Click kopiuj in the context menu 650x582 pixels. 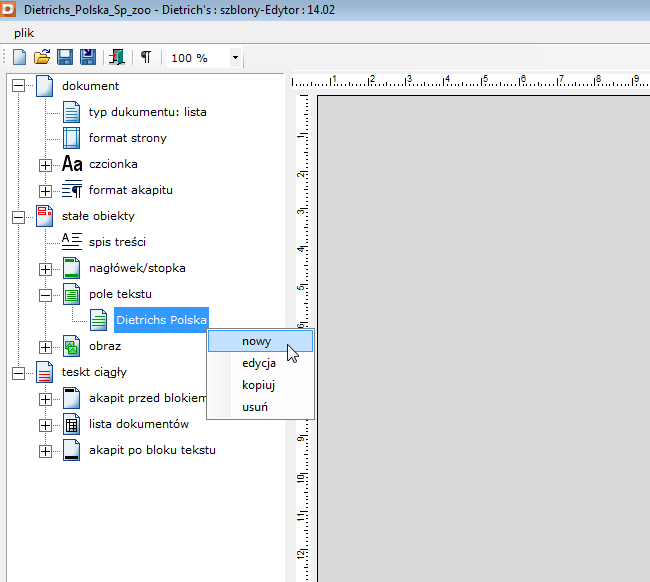(x=258, y=385)
